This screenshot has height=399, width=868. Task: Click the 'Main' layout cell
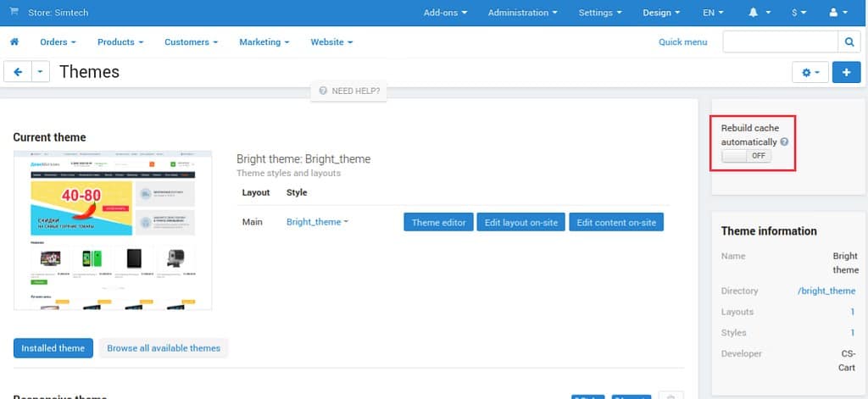(x=253, y=222)
